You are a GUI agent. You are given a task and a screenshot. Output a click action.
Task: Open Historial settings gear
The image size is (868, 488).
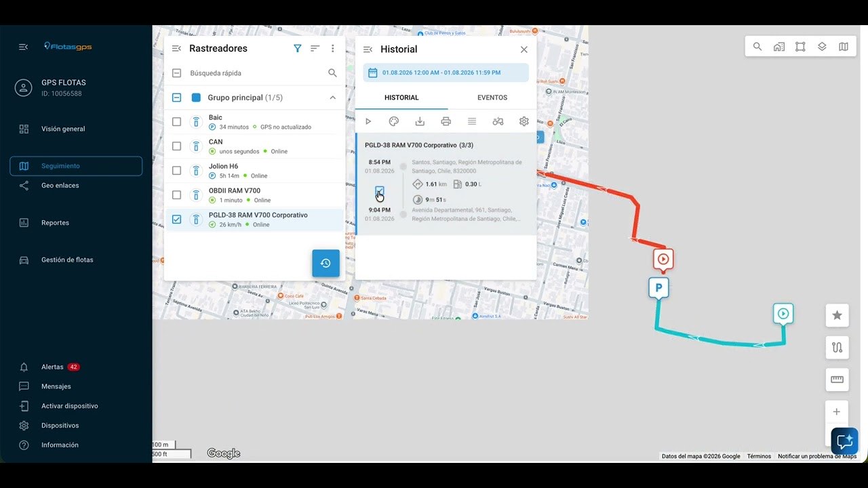(x=524, y=121)
